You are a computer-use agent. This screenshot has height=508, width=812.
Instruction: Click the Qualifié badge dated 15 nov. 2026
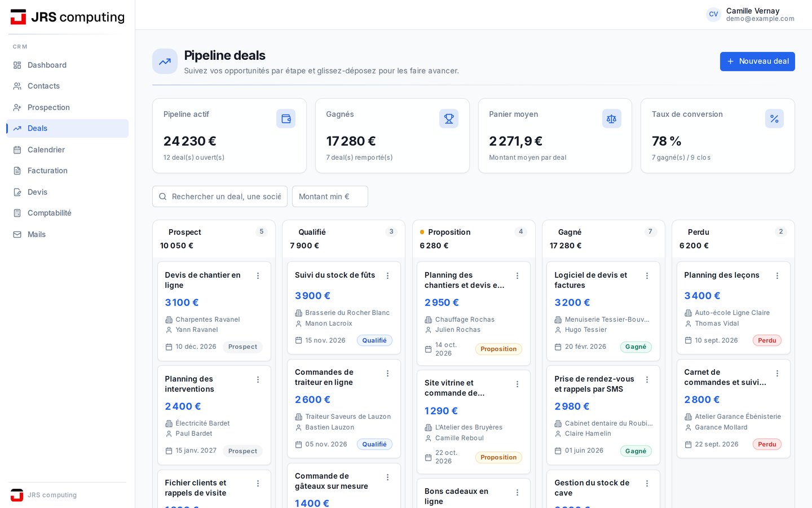374,340
